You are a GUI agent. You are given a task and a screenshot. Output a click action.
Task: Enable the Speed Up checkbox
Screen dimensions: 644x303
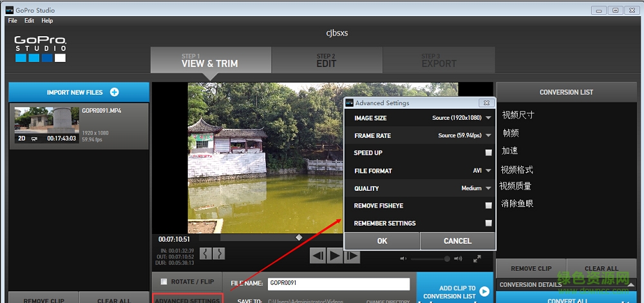(x=488, y=153)
